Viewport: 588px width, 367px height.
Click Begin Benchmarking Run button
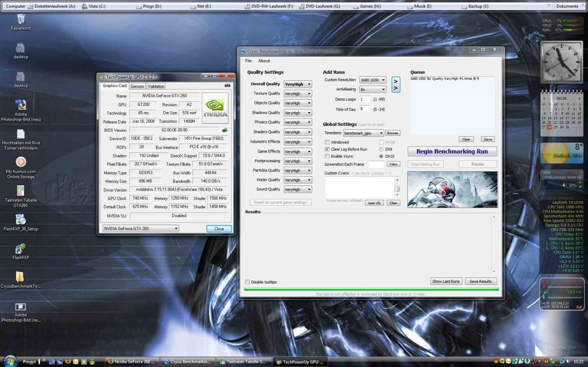(x=452, y=151)
